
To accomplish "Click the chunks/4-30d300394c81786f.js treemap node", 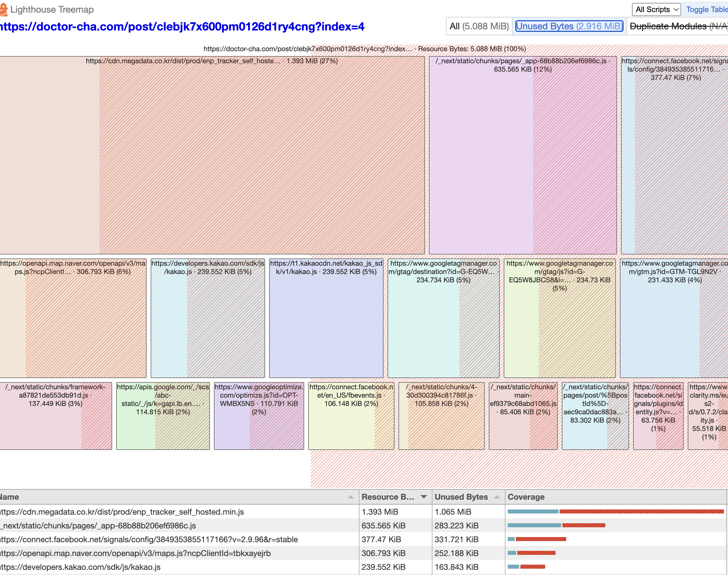I will (x=441, y=416).
